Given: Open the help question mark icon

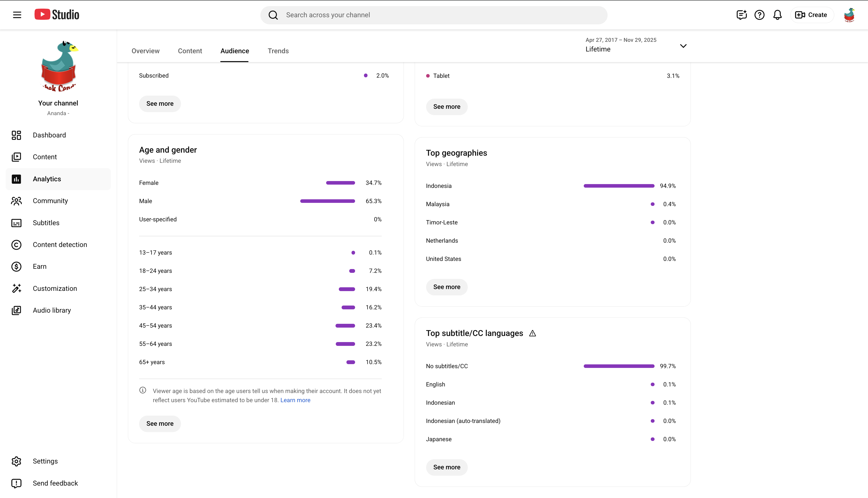Looking at the screenshot, I should pos(759,15).
